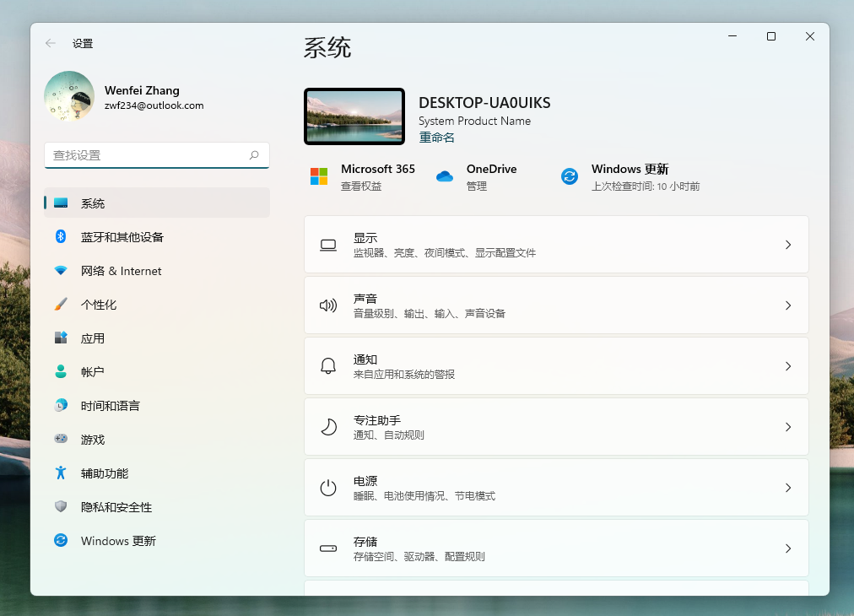Screen dimensions: 854x616
Task: Open 隐私和安全性 in the sidebar
Action: click(157, 507)
